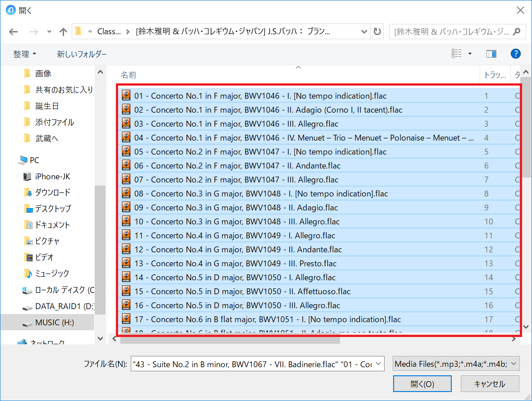Click the sidebar scroll up arrow

click(100, 72)
